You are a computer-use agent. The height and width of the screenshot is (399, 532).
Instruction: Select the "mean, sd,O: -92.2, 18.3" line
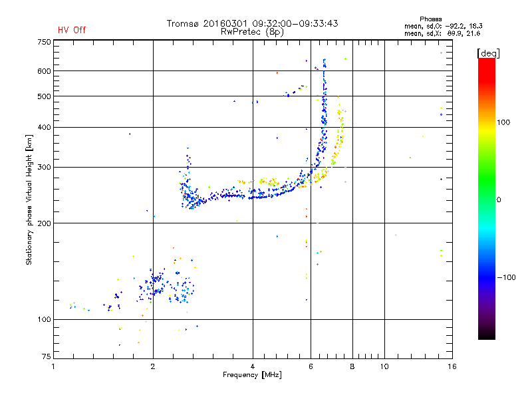tap(443, 26)
